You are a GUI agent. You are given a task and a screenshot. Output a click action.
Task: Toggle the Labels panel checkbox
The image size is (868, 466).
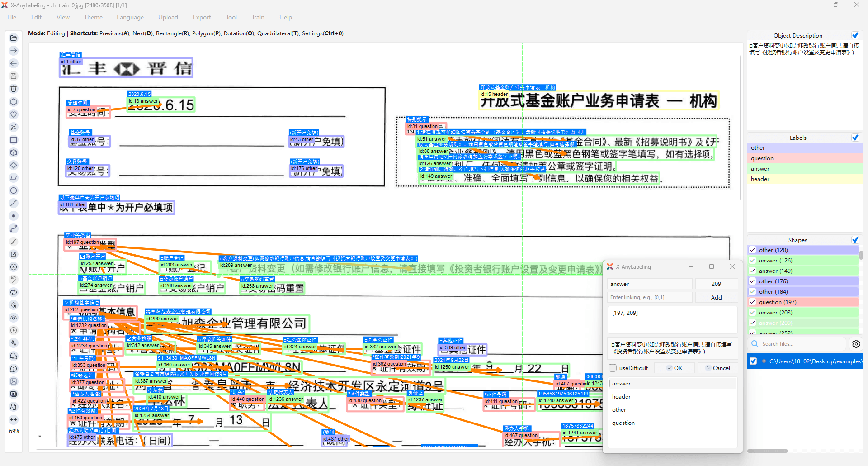click(x=855, y=138)
